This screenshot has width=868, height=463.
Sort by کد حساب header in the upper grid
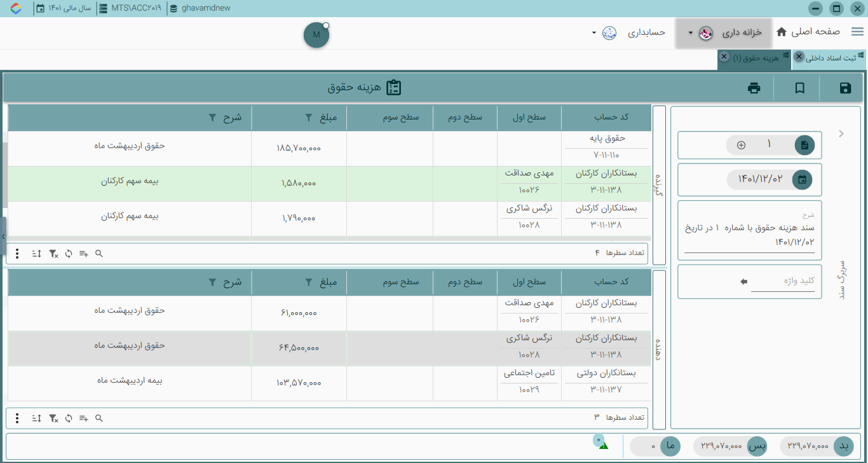click(607, 118)
